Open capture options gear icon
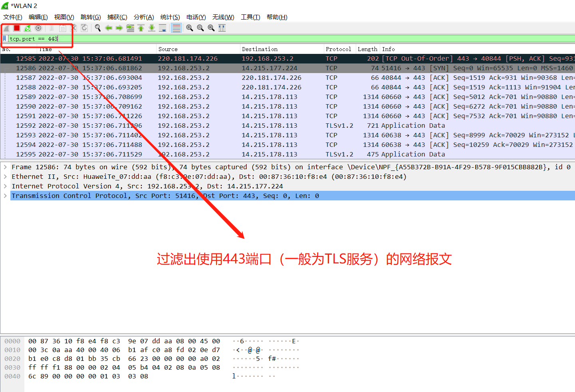Image resolution: width=575 pixels, height=392 pixels. 38,28
